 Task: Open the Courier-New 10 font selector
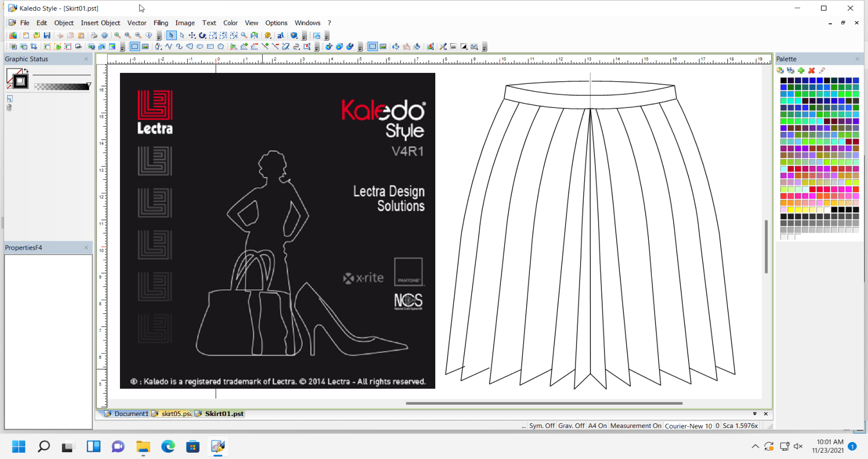(689, 426)
